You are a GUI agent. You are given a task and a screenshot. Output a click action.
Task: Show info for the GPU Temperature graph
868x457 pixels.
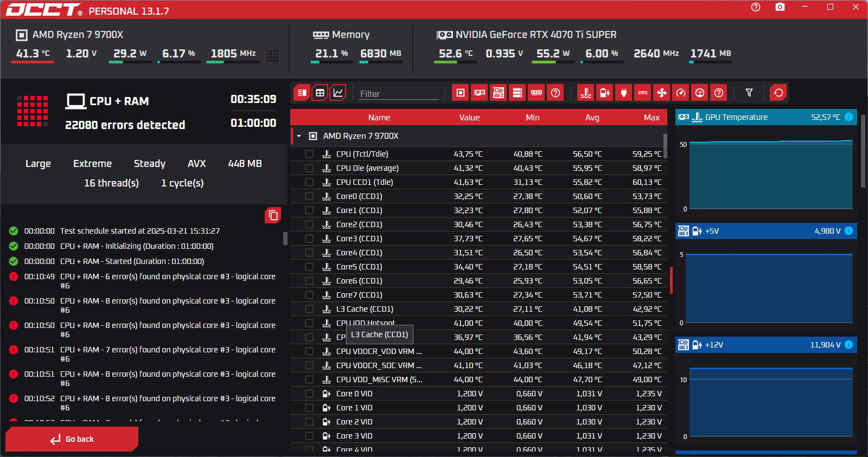pyautogui.click(x=849, y=117)
